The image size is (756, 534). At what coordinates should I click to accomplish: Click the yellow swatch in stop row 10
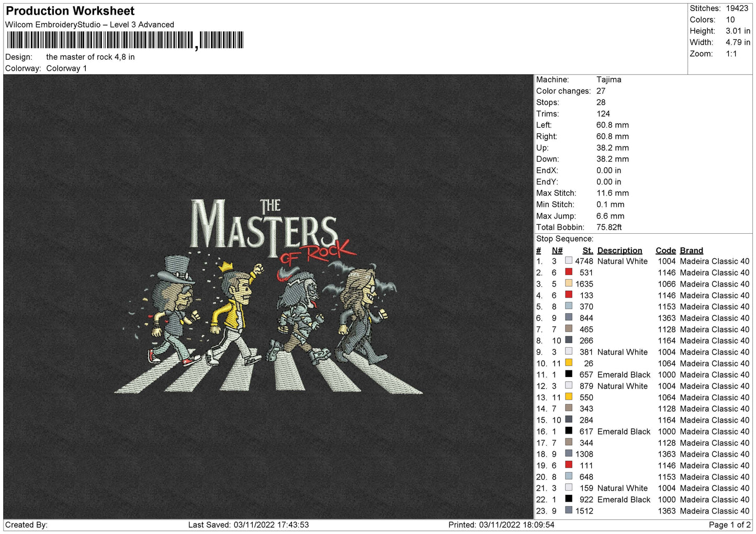tap(569, 363)
